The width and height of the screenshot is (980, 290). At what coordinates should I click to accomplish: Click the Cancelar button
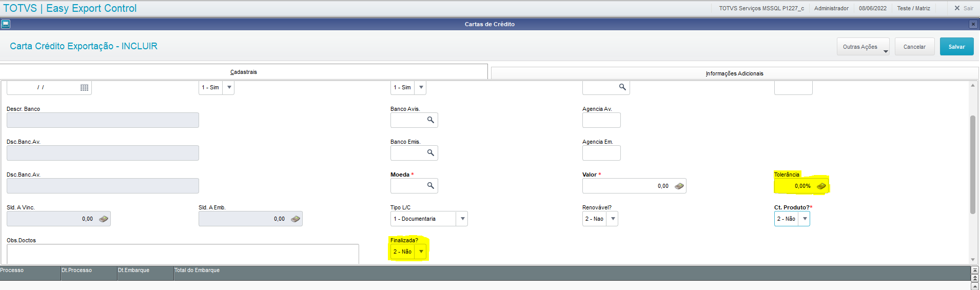coord(914,47)
